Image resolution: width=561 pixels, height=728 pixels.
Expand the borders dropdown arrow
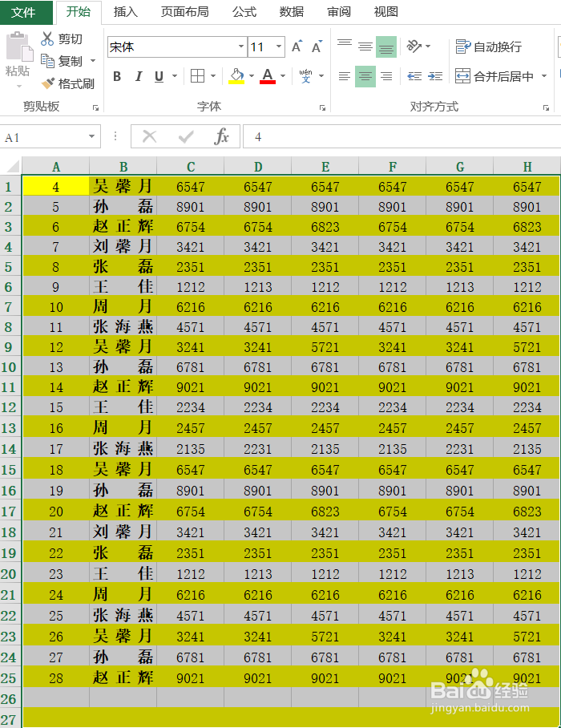(x=213, y=76)
